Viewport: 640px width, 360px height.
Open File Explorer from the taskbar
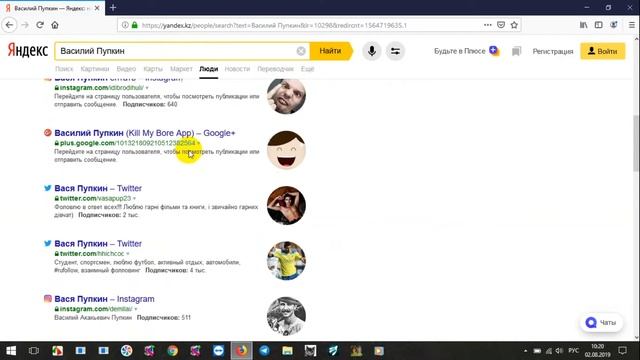pos(287,351)
